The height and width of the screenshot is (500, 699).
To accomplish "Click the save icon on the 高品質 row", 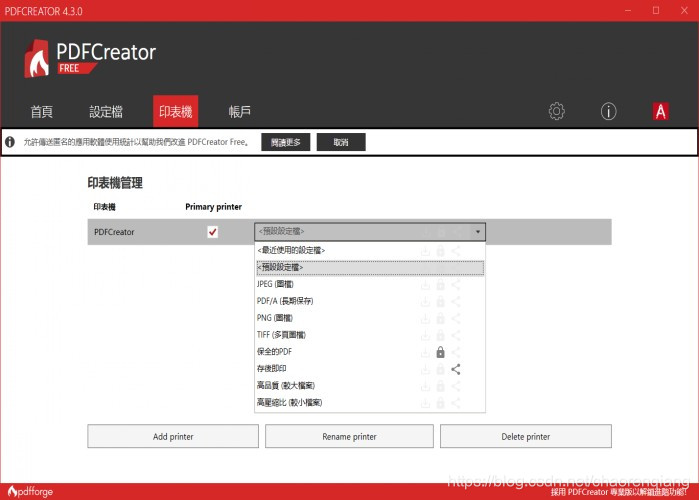I will click(425, 386).
